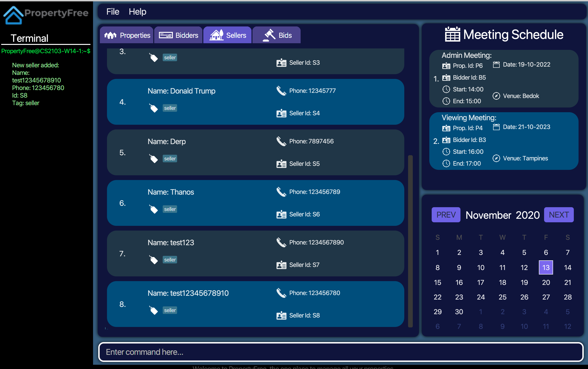Switch to the Bidders tab
588x369 pixels.
(x=178, y=35)
